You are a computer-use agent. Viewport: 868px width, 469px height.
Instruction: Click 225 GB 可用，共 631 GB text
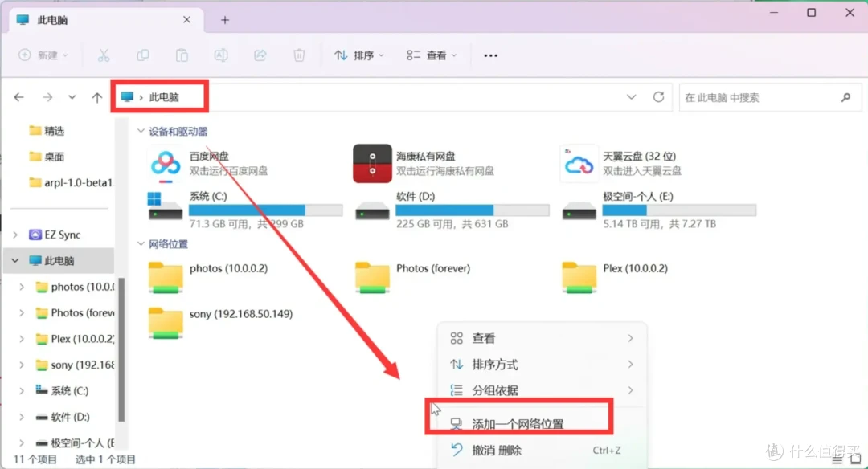coord(452,224)
